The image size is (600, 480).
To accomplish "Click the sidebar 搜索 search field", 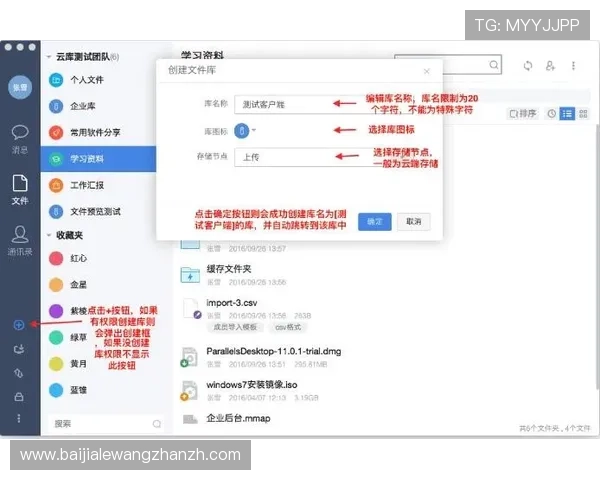I will coord(106,424).
